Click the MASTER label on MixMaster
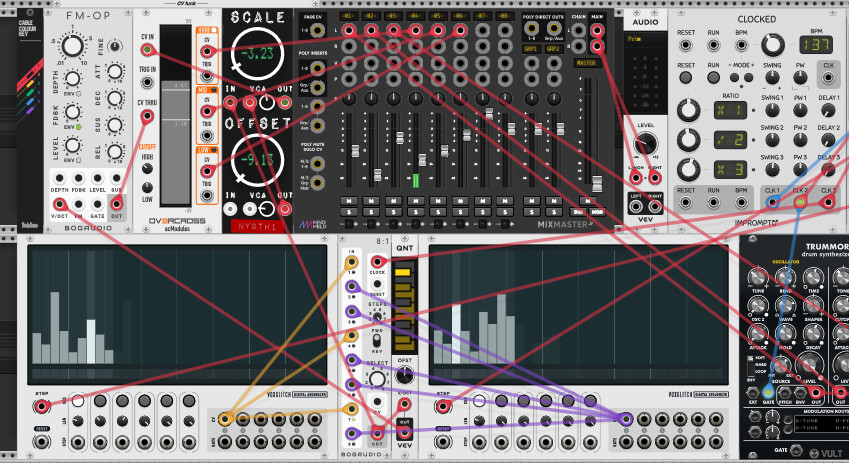The width and height of the screenshot is (849, 463). coord(586,63)
